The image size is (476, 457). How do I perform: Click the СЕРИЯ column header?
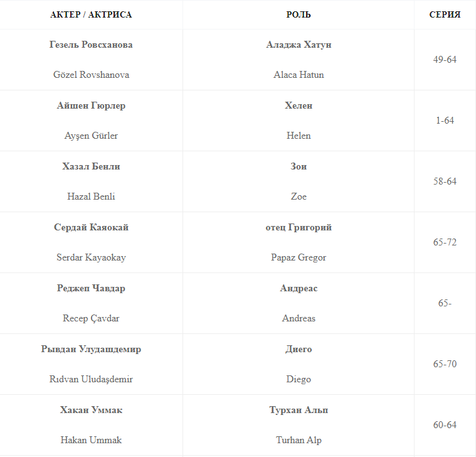point(445,14)
